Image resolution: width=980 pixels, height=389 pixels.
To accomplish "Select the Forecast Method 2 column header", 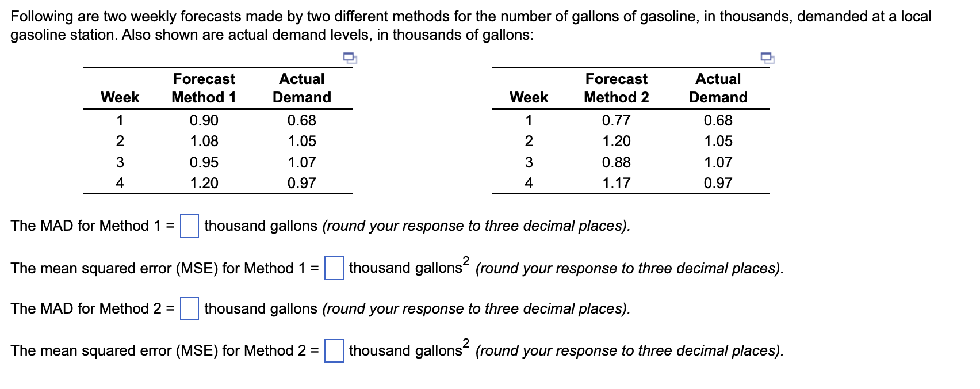I will pos(617,88).
